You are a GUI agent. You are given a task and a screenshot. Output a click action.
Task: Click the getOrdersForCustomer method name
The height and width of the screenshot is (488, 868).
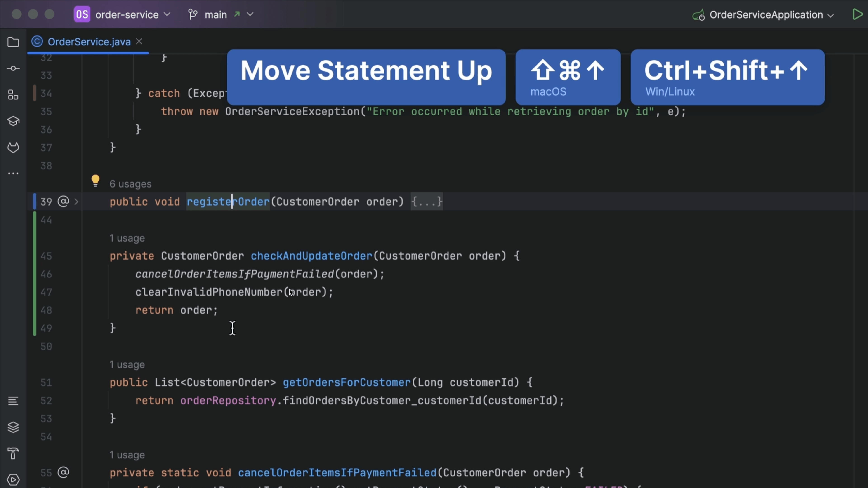[x=346, y=382]
